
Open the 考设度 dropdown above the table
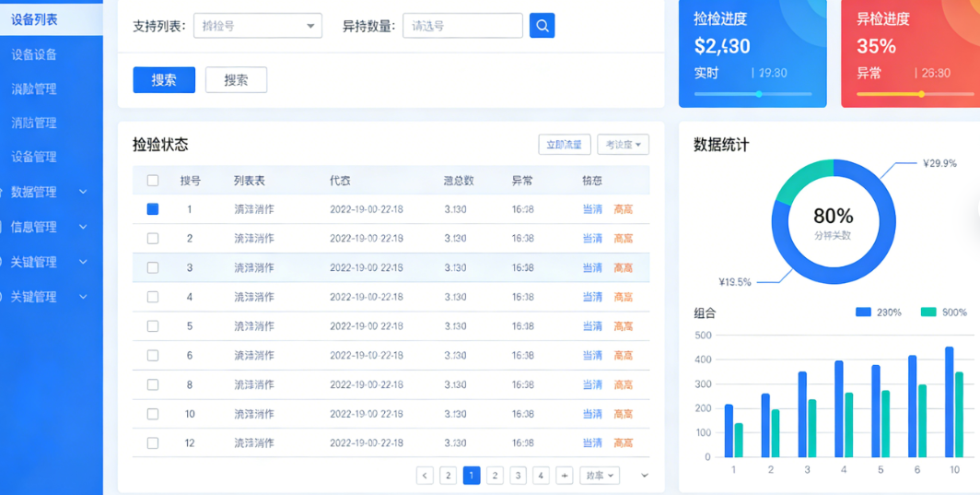624,145
